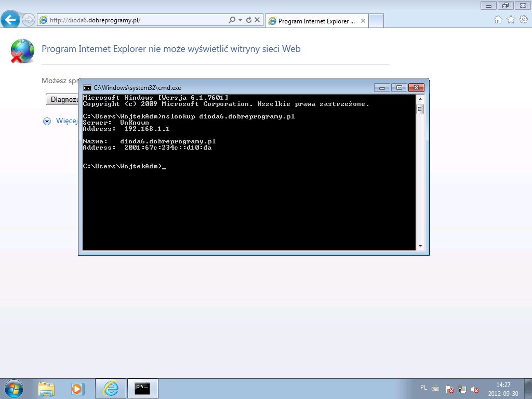Open the address bar autocomplete dropdown arrow
Screen dimensions: 532x399
click(x=240, y=20)
